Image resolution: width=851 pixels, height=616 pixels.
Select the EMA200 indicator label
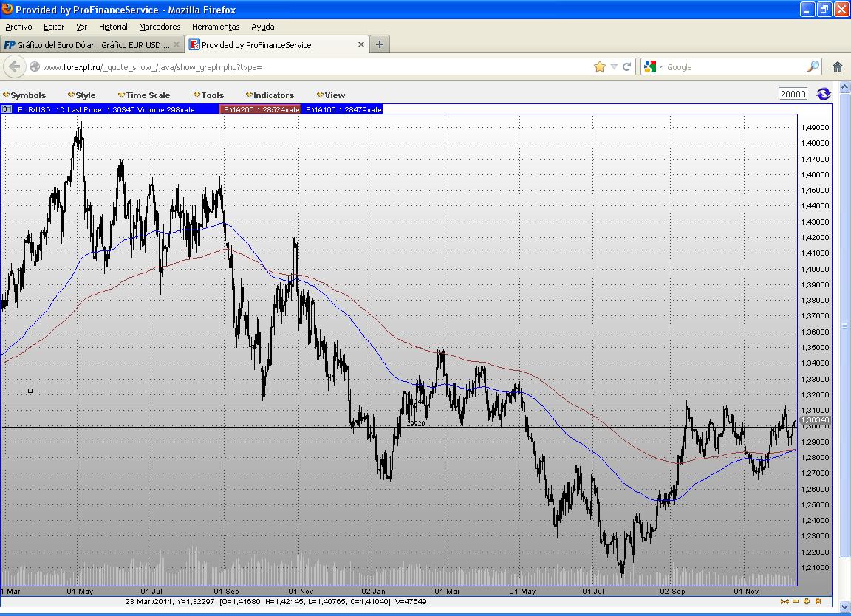(261, 109)
